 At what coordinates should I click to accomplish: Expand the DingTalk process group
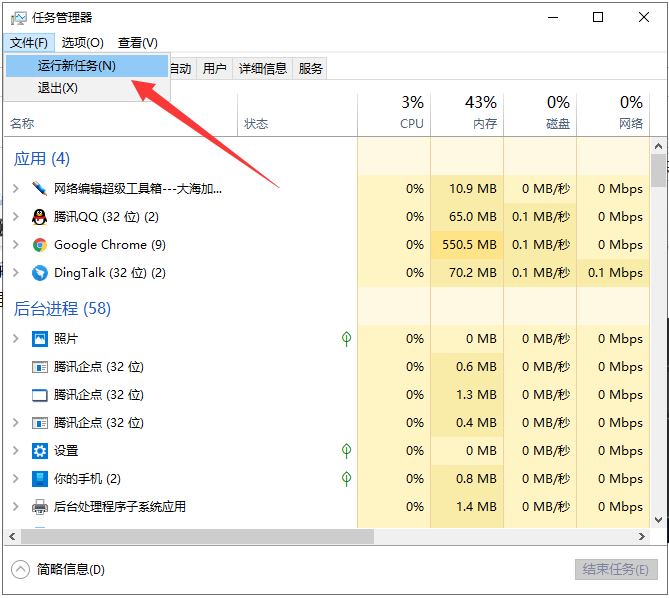point(15,273)
